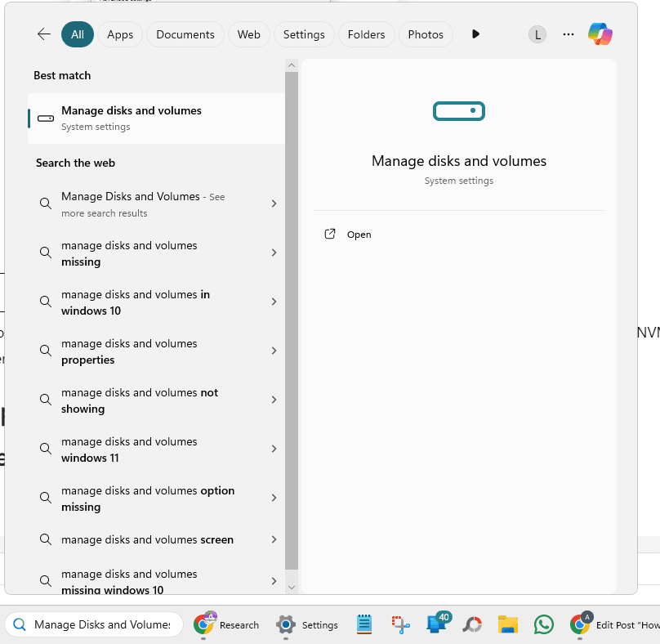Click the large disk icon in preview pane

click(459, 111)
